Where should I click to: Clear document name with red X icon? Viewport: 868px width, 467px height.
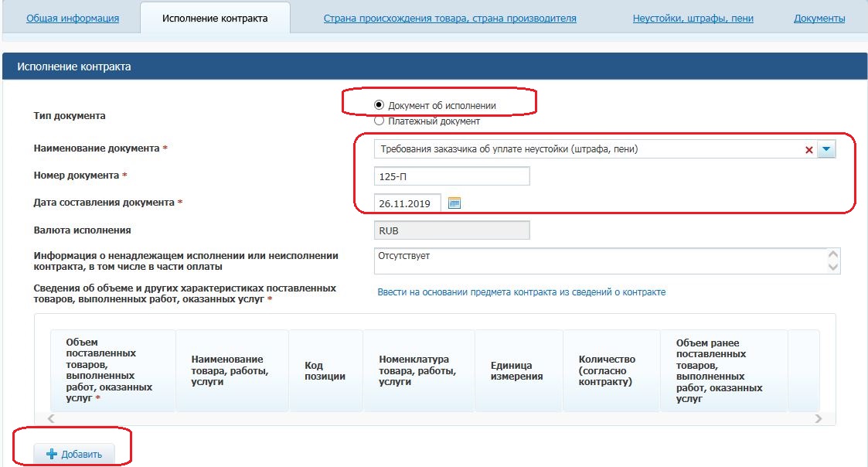point(809,150)
